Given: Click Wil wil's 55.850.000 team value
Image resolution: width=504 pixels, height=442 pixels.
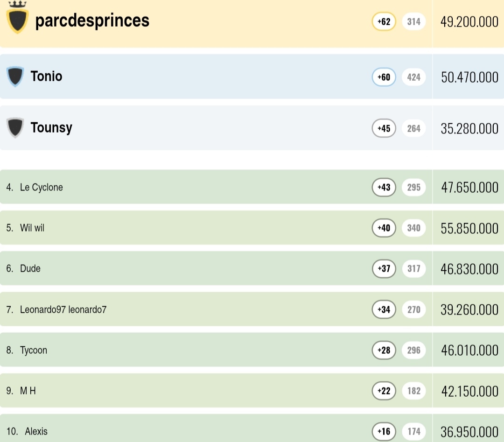Looking at the screenshot, I should (x=469, y=228).
